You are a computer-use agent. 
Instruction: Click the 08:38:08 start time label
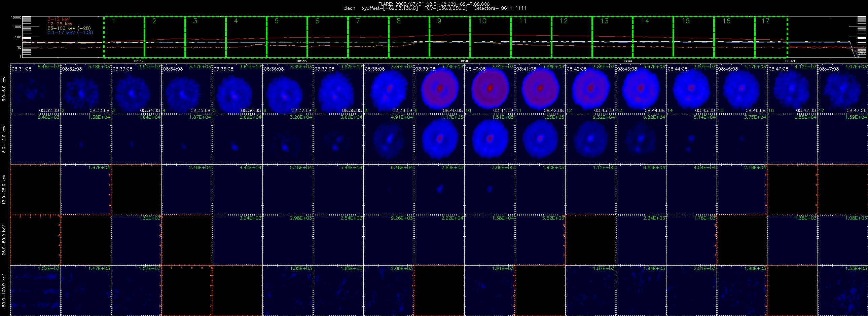[x=374, y=69]
